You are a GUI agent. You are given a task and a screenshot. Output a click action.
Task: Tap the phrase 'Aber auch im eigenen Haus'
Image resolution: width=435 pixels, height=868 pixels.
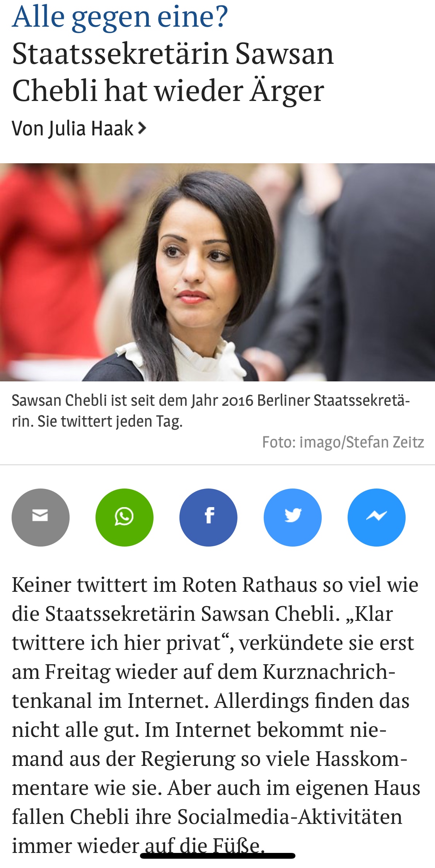click(x=294, y=788)
